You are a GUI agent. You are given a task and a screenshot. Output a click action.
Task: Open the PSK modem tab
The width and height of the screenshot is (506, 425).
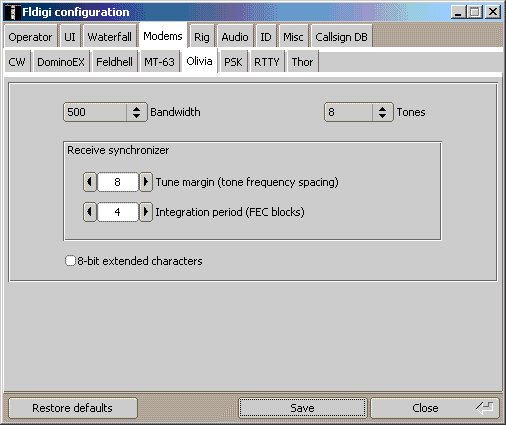click(233, 62)
